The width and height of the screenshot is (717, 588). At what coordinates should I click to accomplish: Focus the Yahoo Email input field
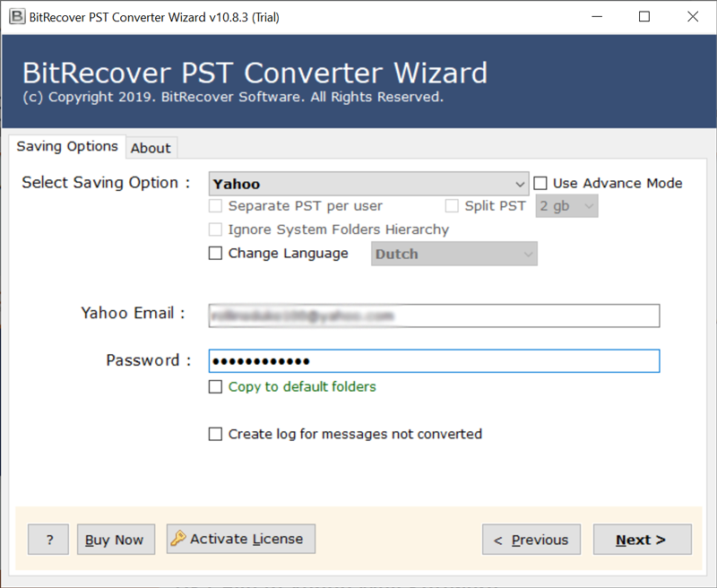tap(434, 316)
